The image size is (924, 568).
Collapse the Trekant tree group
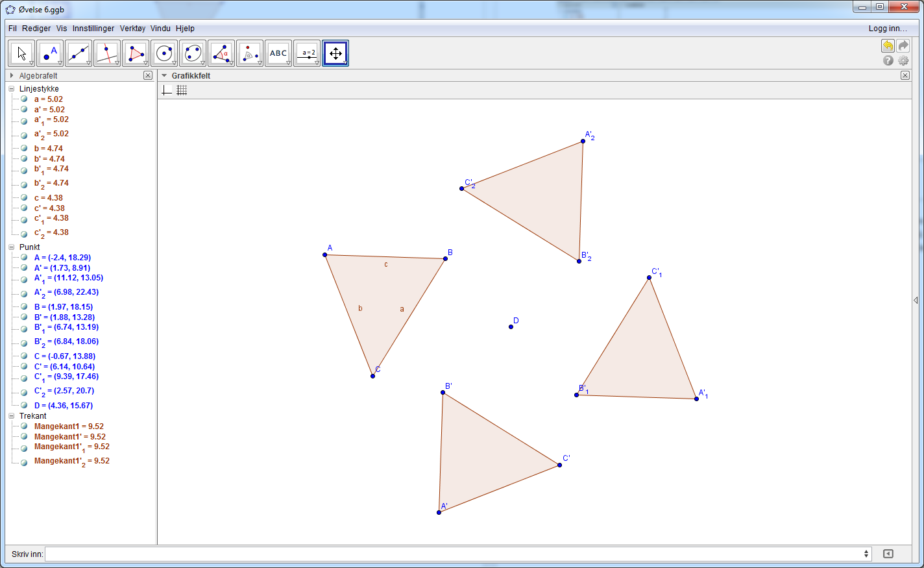[x=11, y=416]
